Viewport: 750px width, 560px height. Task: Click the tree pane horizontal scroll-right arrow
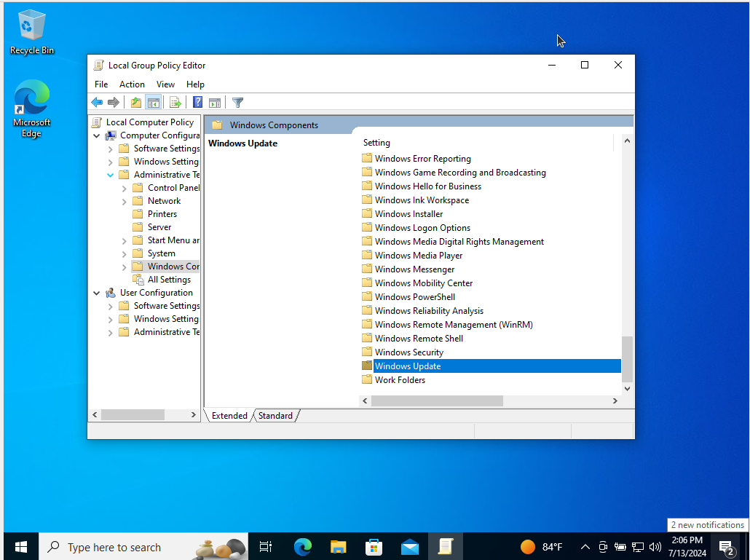pyautogui.click(x=193, y=414)
